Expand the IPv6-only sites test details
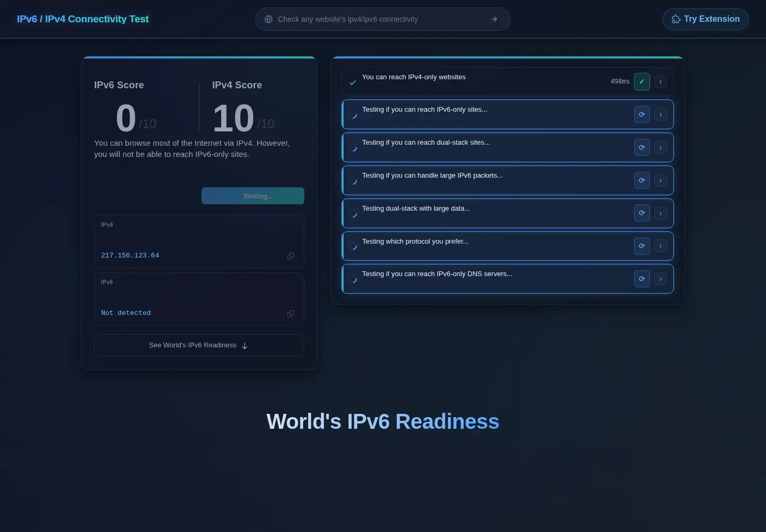The height and width of the screenshot is (532, 766). pos(661,114)
